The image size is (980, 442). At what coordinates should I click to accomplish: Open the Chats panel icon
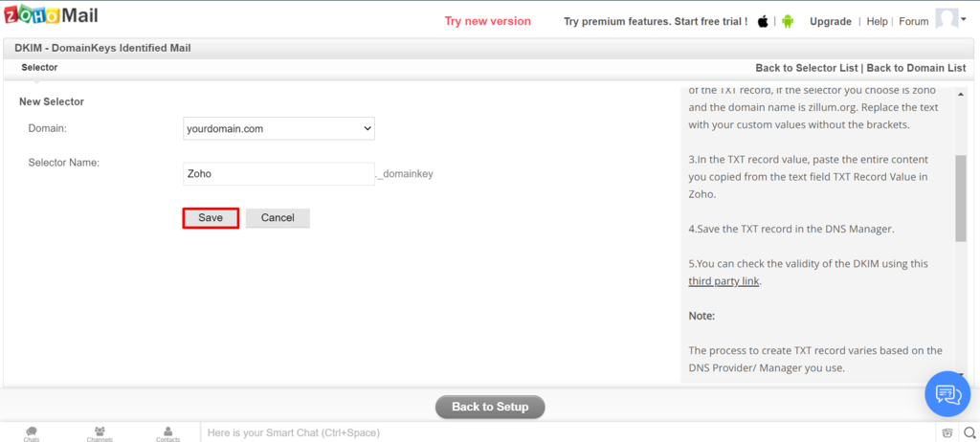pos(32,433)
